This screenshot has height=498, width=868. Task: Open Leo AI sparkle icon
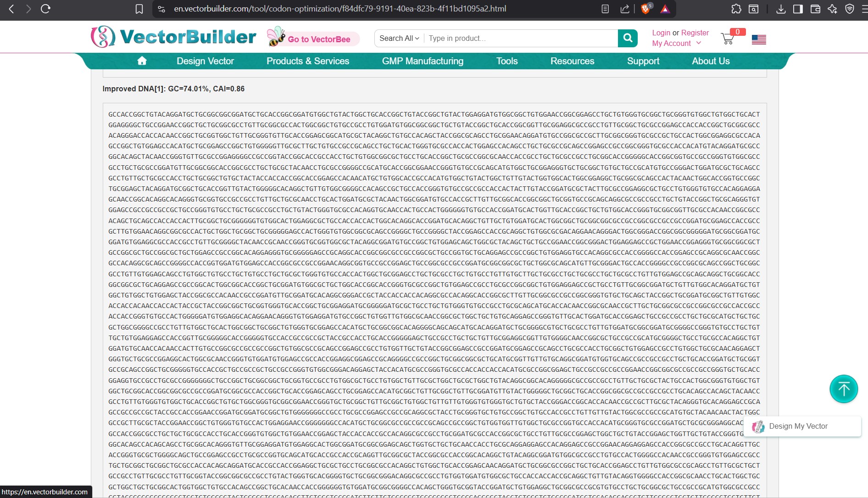[x=832, y=9]
